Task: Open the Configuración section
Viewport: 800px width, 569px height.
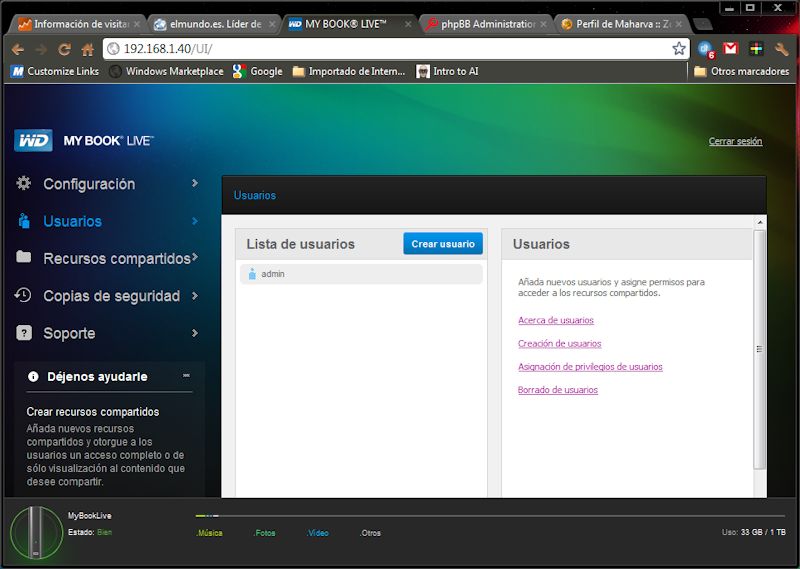Action: 89,184
